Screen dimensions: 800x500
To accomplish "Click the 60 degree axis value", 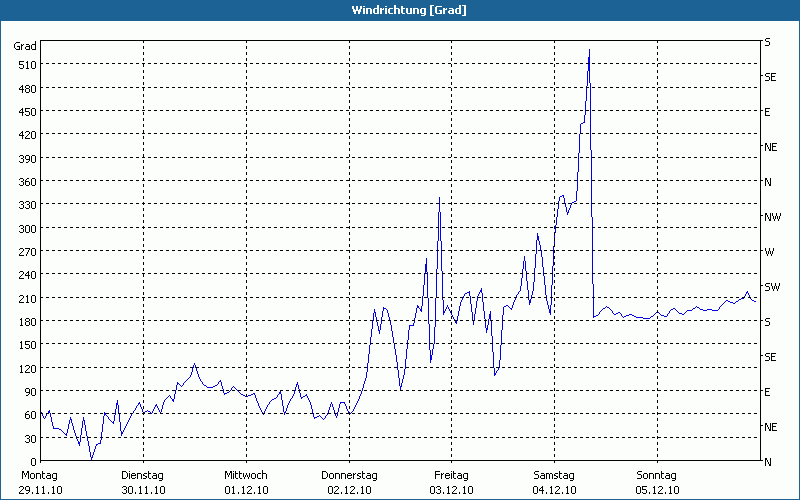I will click(31, 415).
